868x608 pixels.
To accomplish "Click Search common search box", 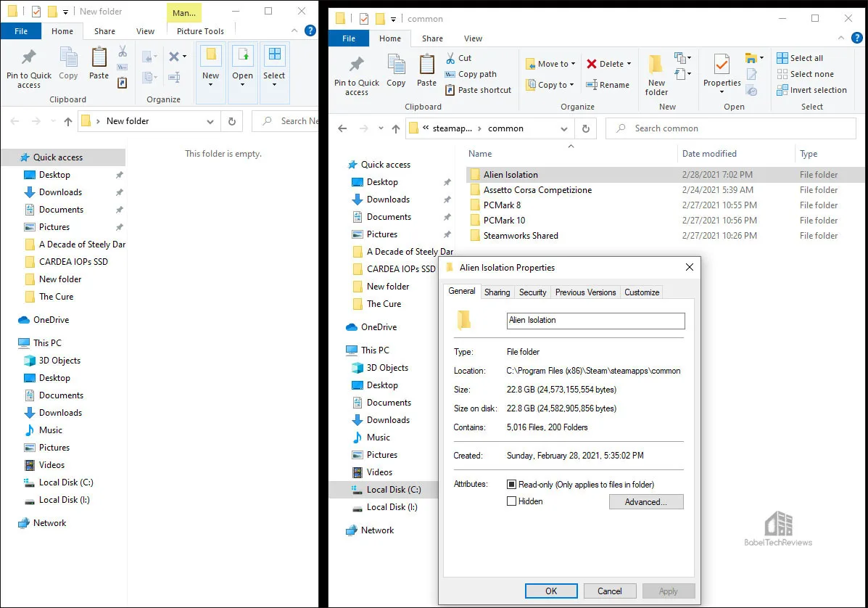I will point(731,128).
